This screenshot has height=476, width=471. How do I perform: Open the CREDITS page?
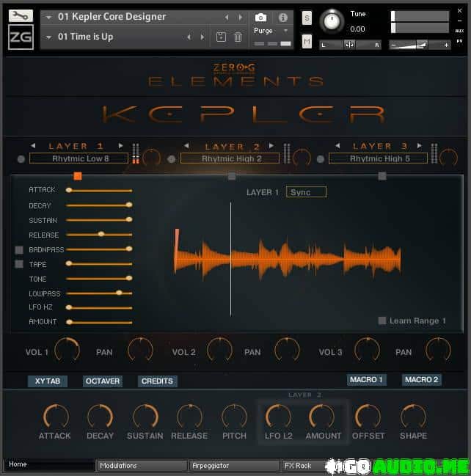(157, 381)
